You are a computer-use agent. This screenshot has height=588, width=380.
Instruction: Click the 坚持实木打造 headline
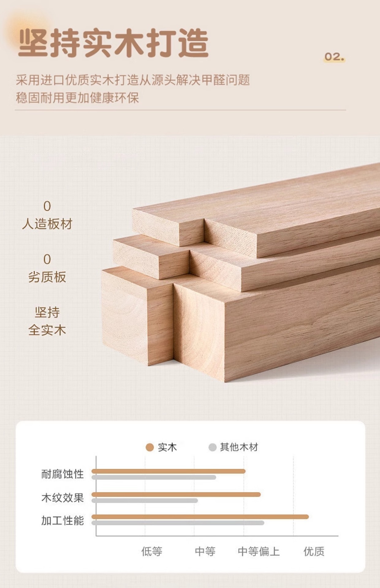(x=113, y=43)
